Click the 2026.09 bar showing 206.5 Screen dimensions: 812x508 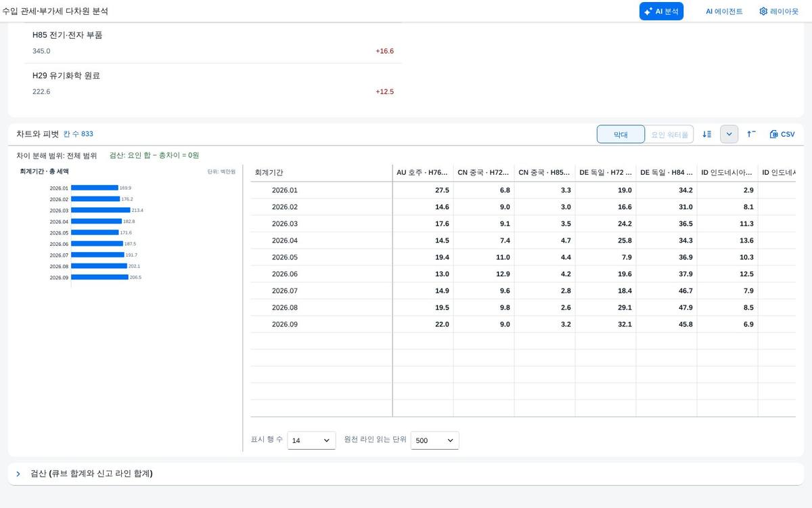click(x=99, y=277)
